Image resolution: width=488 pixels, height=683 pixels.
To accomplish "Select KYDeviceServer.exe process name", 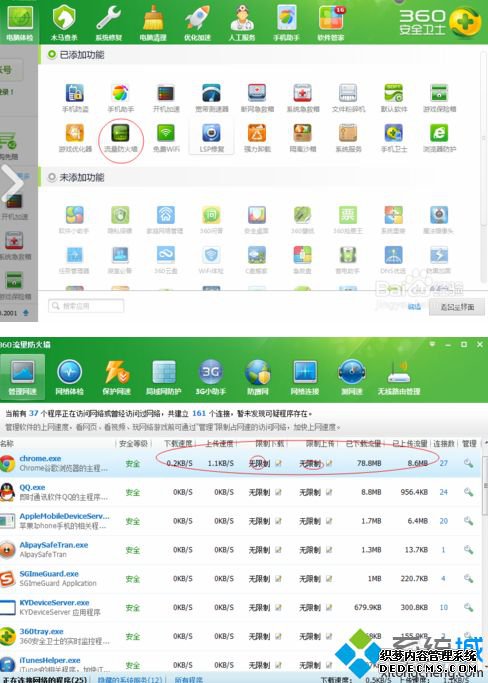I will click(54, 602).
